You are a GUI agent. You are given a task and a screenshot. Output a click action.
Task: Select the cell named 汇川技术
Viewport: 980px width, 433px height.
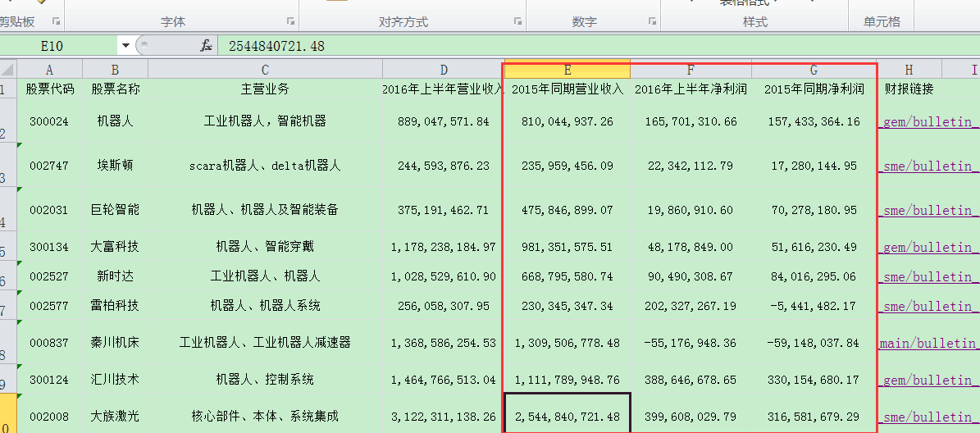pyautogui.click(x=115, y=379)
